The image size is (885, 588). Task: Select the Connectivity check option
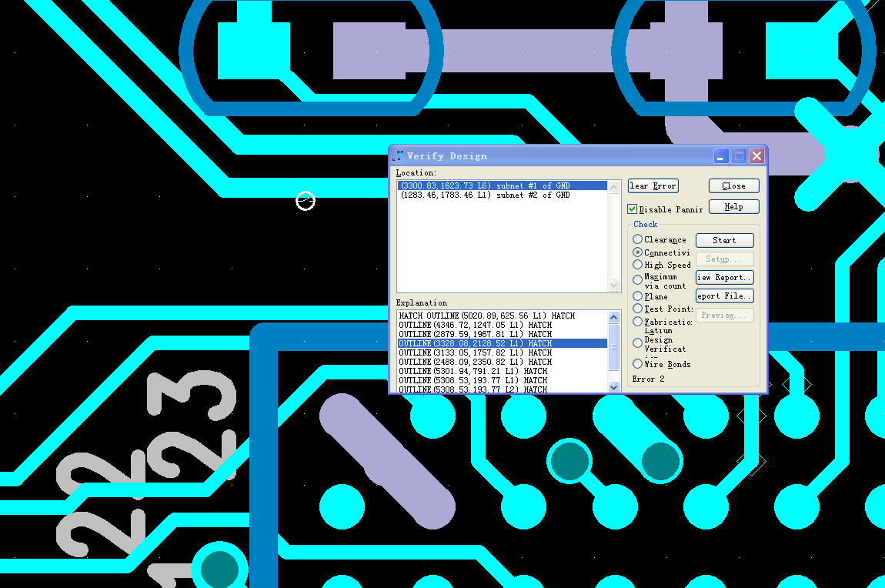coord(637,252)
